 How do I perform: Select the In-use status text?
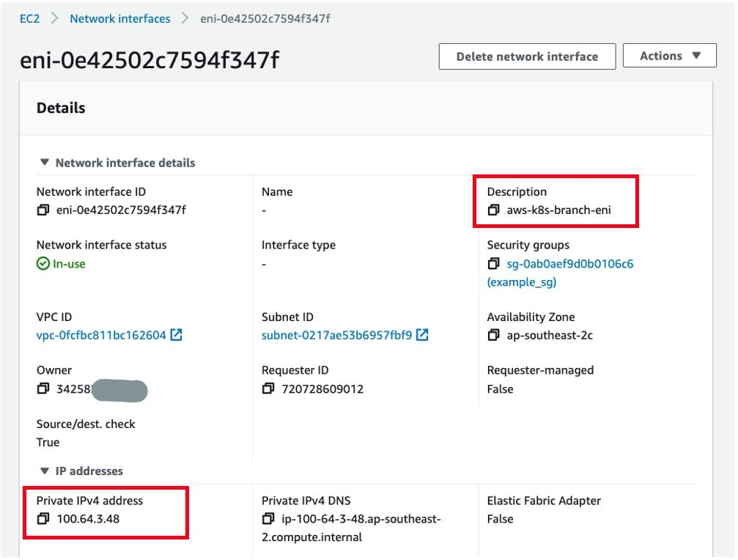[x=69, y=264]
